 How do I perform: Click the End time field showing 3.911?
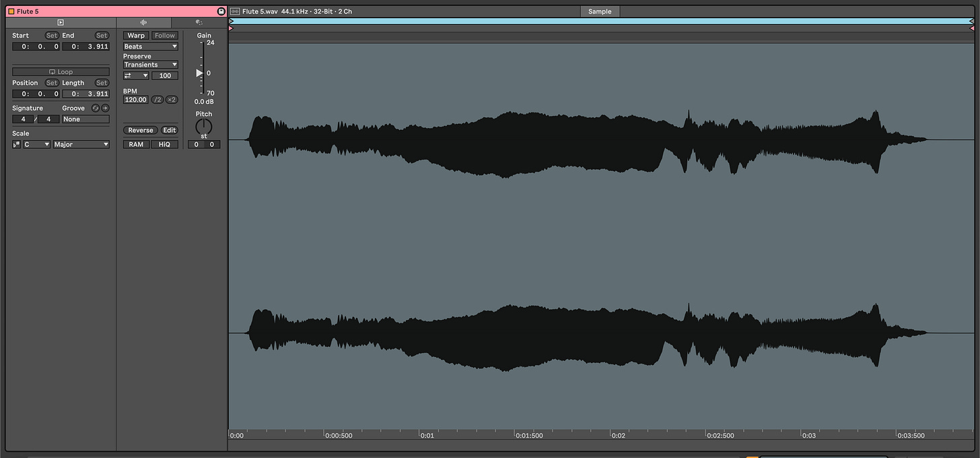pyautogui.click(x=85, y=46)
